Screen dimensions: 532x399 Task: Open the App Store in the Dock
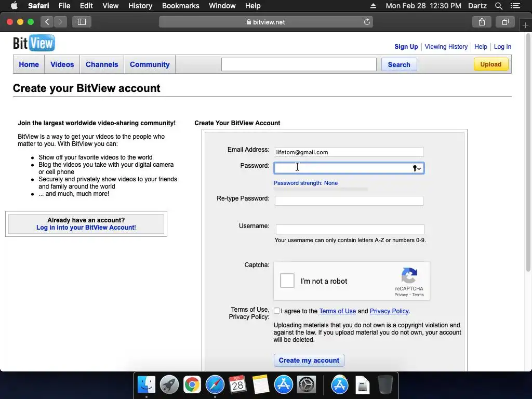coord(283,385)
